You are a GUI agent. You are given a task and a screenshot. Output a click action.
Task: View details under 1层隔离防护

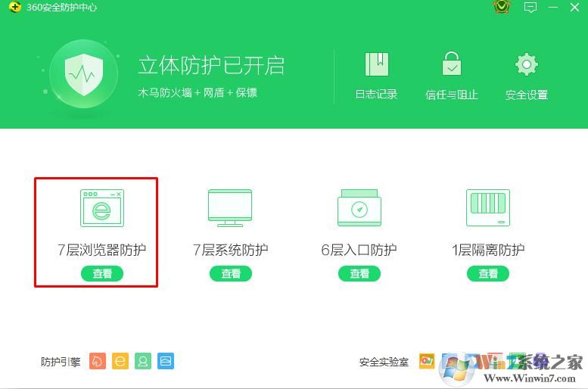point(488,273)
